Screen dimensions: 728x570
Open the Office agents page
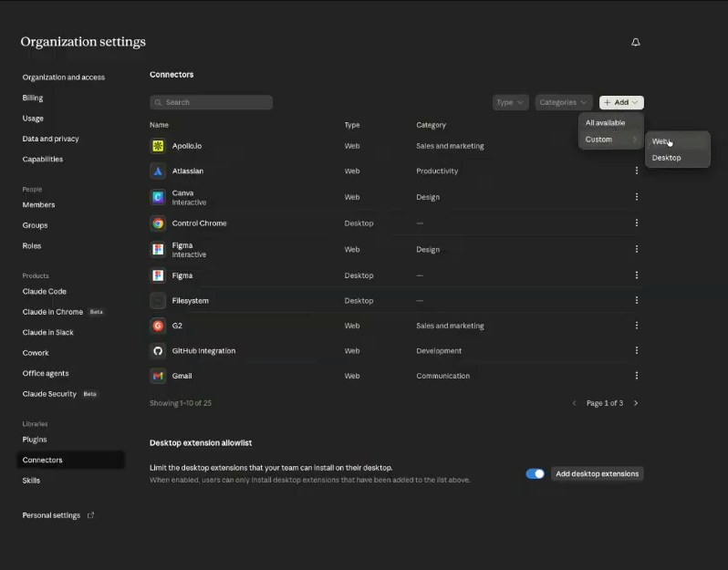[x=46, y=373]
